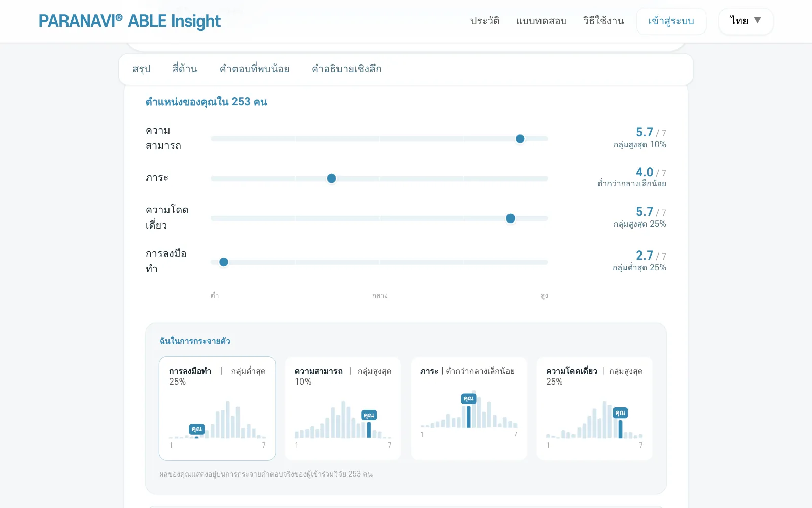Click the ความสามารถ slider dot

[520, 139]
